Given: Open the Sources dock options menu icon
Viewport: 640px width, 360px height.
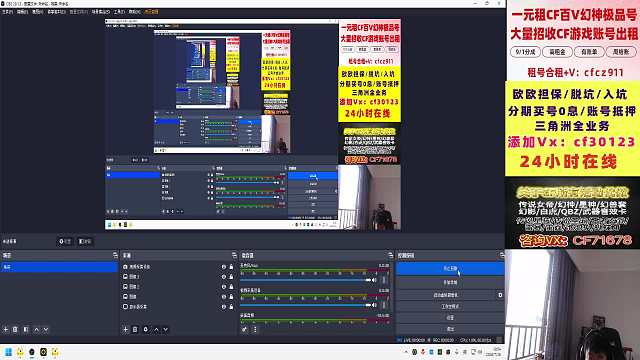Looking at the screenshot, I should coord(234,255).
